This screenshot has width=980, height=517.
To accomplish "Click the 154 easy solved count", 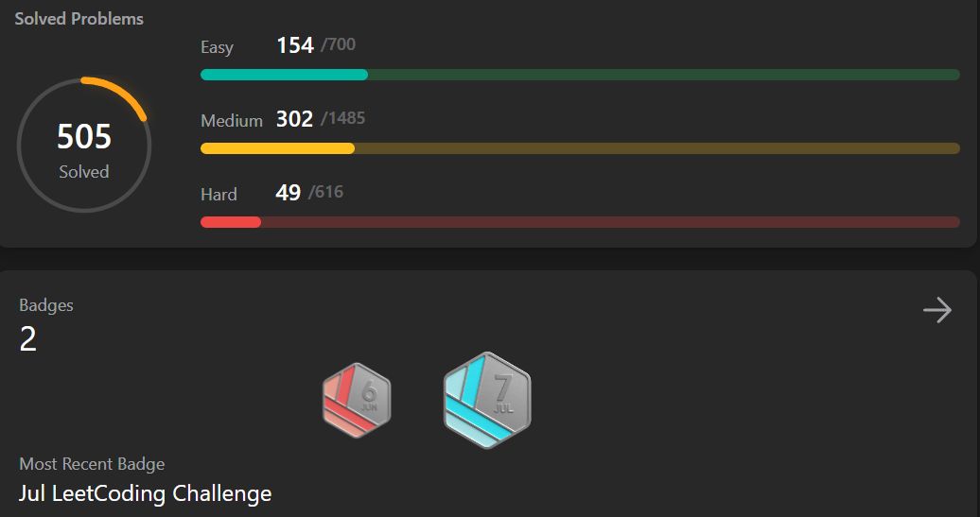I will (295, 45).
